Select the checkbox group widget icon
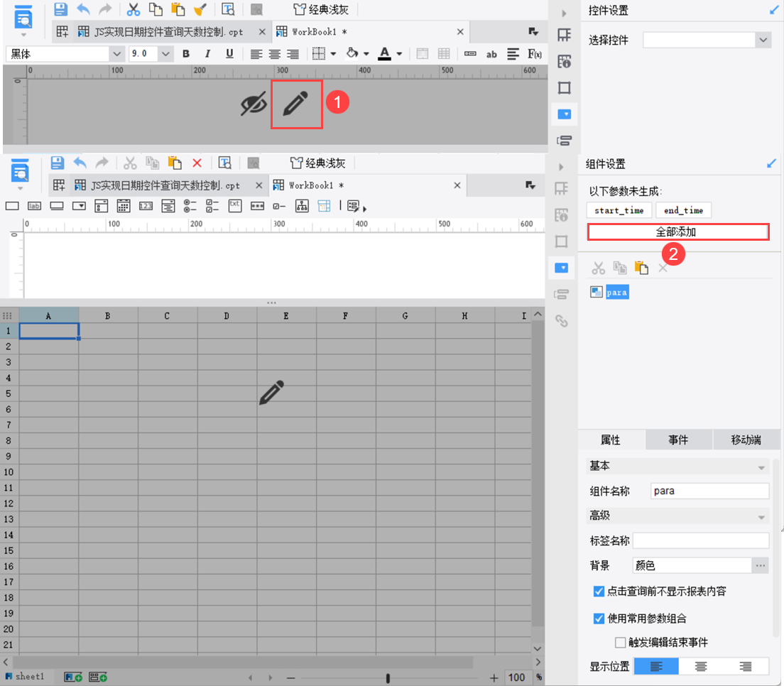The width and height of the screenshot is (784, 686). 212,206
